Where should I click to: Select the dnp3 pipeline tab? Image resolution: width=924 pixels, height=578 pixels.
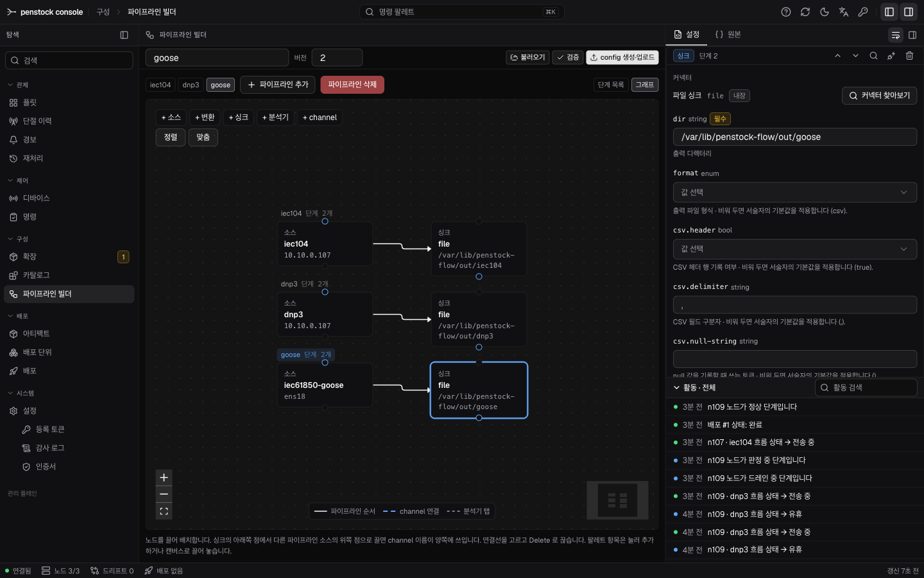(191, 85)
